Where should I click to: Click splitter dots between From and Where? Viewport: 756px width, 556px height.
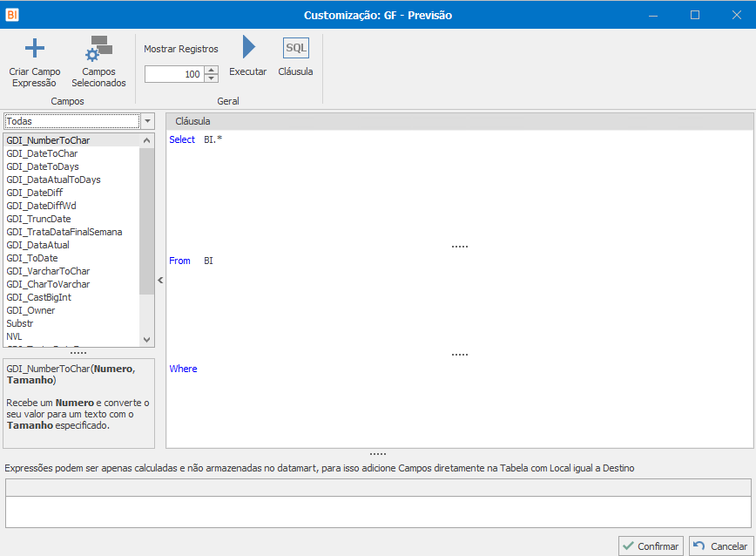(x=460, y=355)
